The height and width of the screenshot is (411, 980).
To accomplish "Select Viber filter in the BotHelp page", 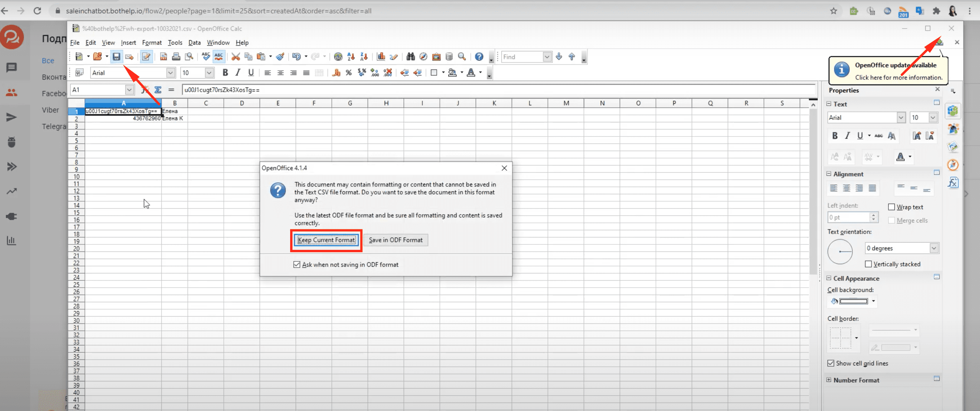I will (x=51, y=110).
